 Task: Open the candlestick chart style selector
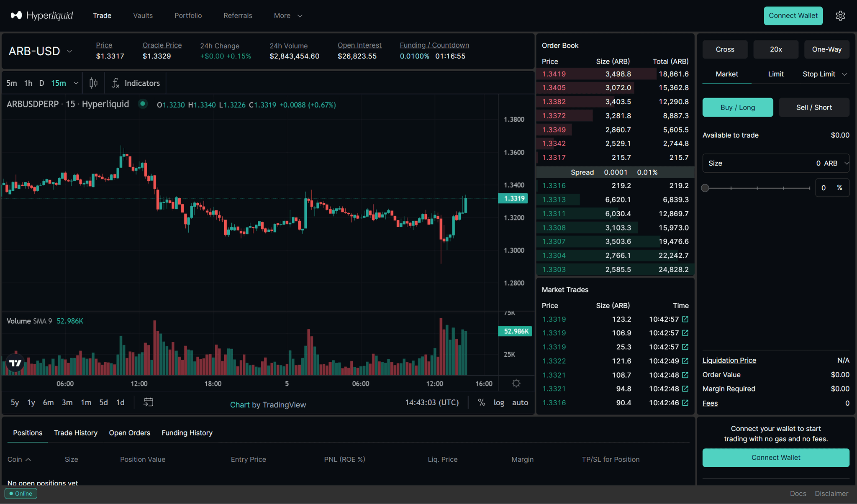[x=93, y=83]
